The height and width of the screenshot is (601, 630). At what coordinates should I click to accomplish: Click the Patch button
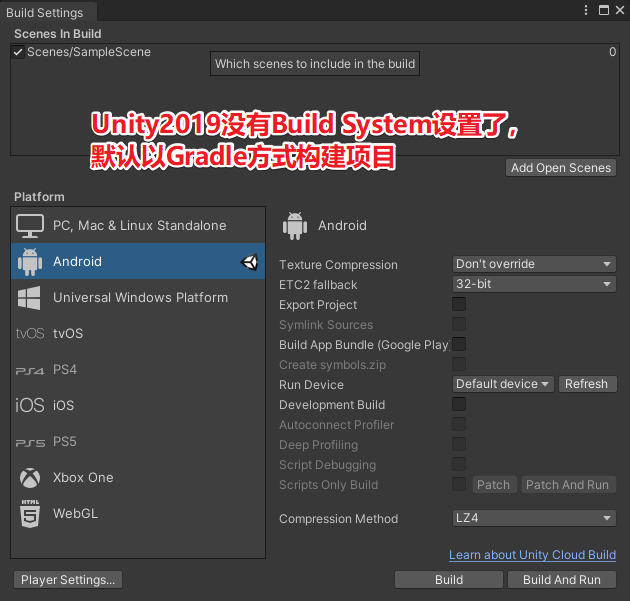point(493,484)
